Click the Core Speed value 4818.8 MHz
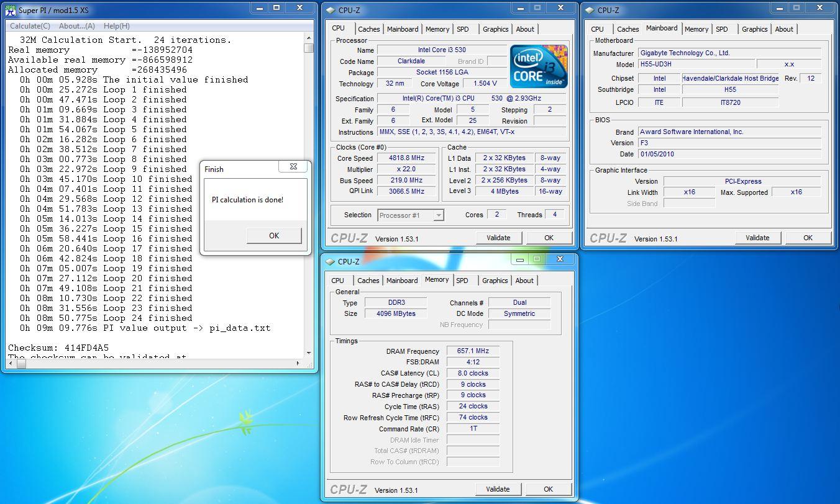The height and width of the screenshot is (504, 840). pos(406,158)
